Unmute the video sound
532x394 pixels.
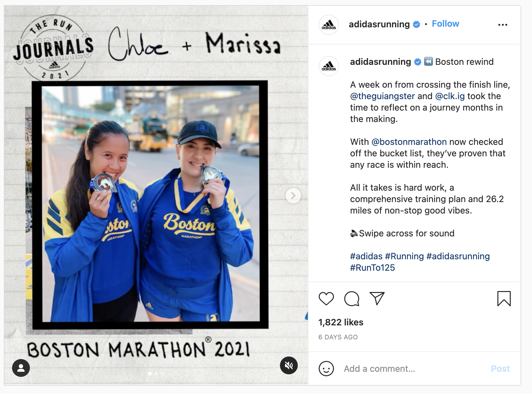point(289,365)
